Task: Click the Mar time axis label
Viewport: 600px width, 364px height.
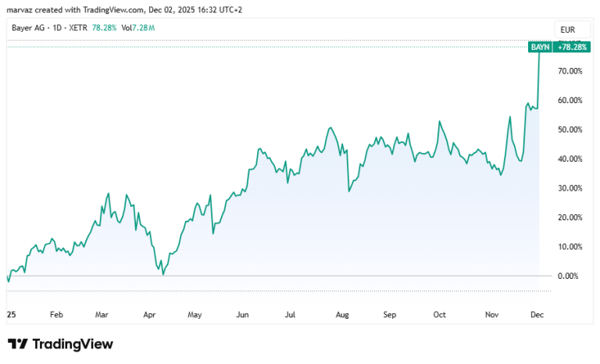Action: 102,315
